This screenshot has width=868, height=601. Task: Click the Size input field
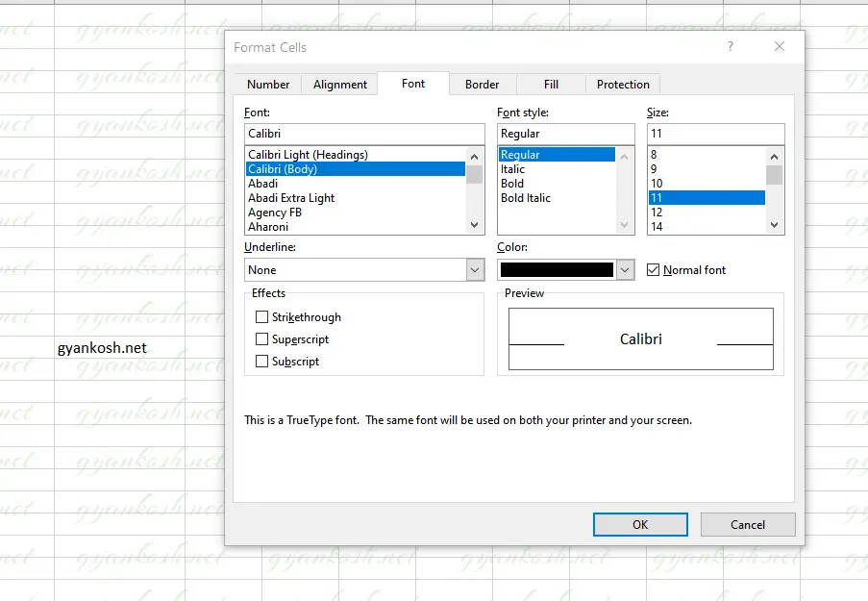pyautogui.click(x=716, y=134)
